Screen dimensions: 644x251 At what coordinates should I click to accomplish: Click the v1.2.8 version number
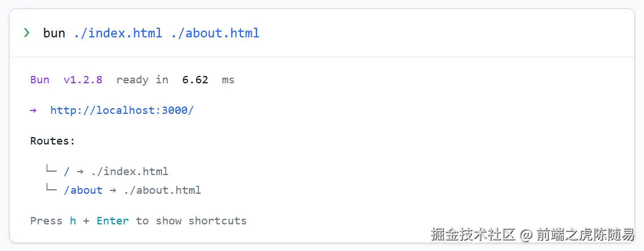(83, 80)
